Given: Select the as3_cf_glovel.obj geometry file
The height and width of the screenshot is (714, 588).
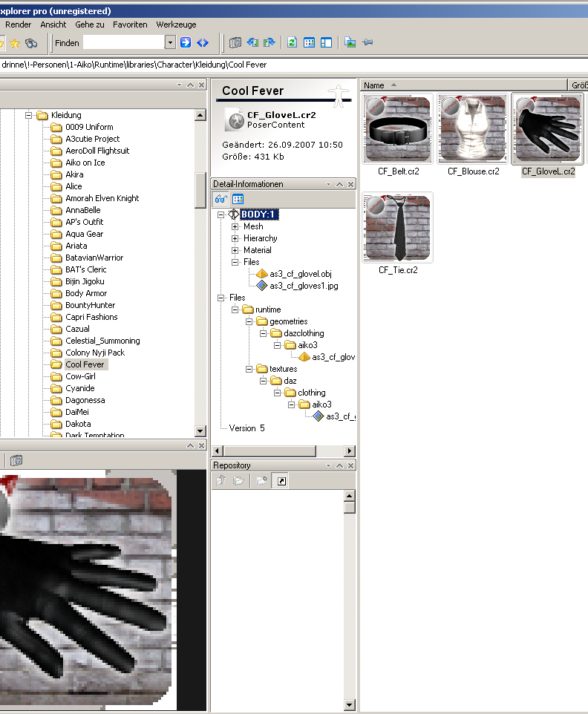Looking at the screenshot, I should click(301, 274).
